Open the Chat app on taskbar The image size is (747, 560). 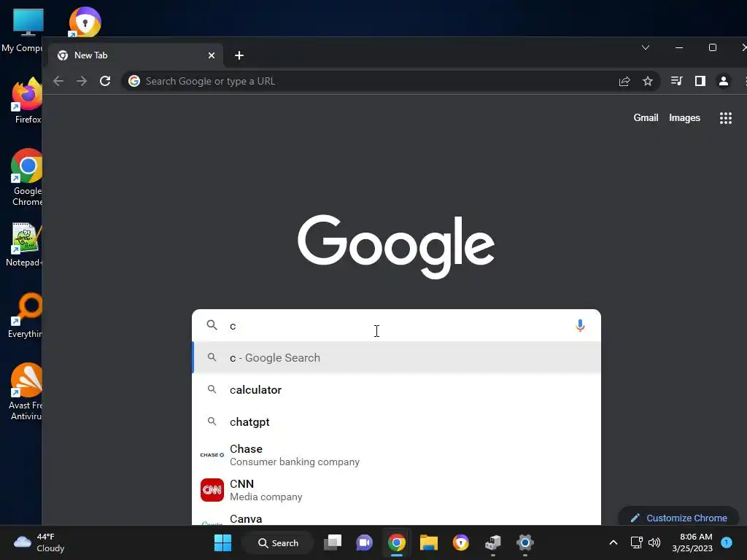point(365,542)
